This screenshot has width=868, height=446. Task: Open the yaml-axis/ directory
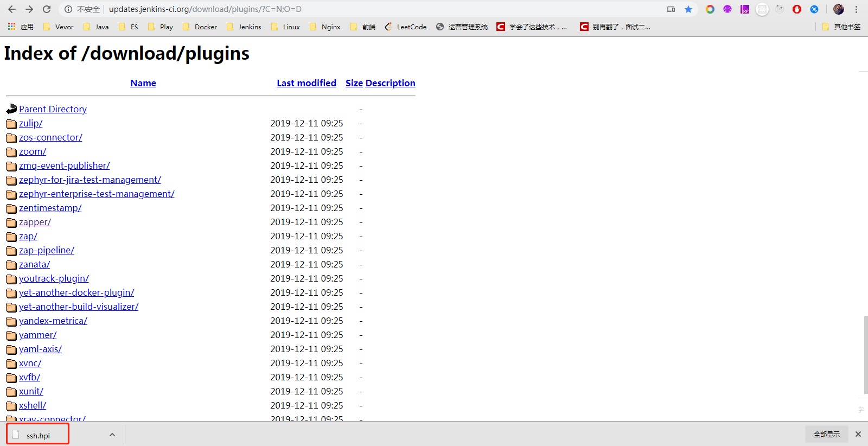click(40, 349)
